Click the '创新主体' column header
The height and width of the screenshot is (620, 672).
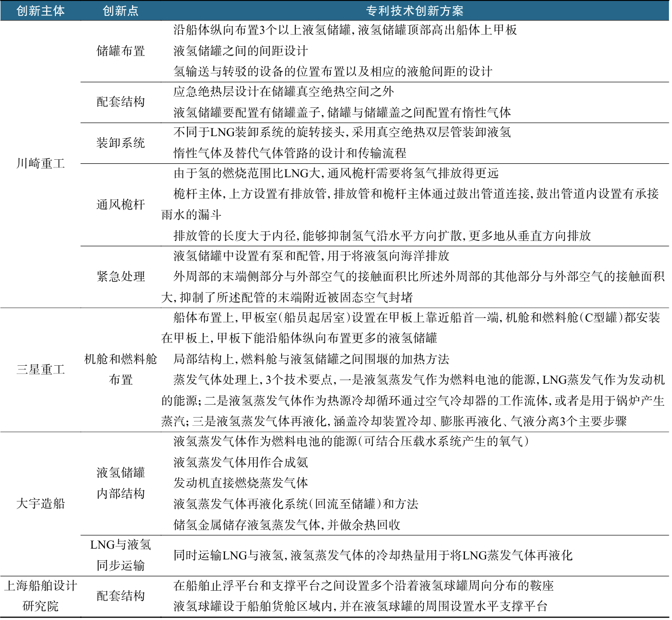tap(40, 11)
